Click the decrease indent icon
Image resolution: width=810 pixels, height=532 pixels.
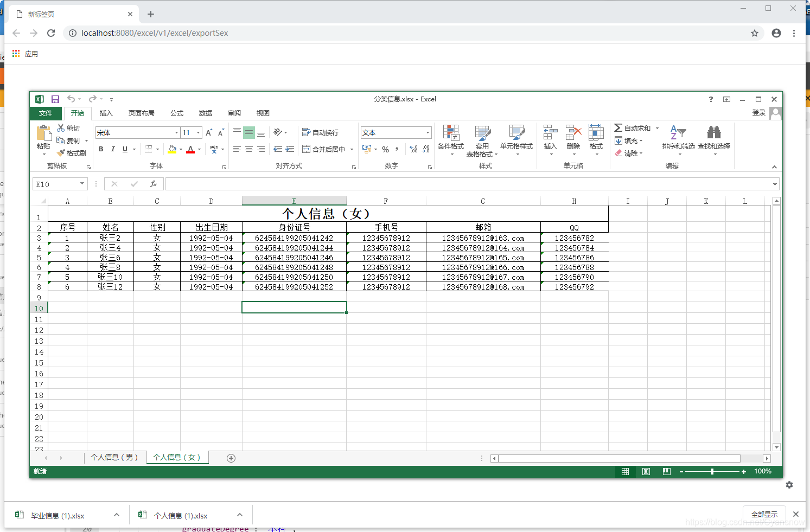click(x=278, y=149)
